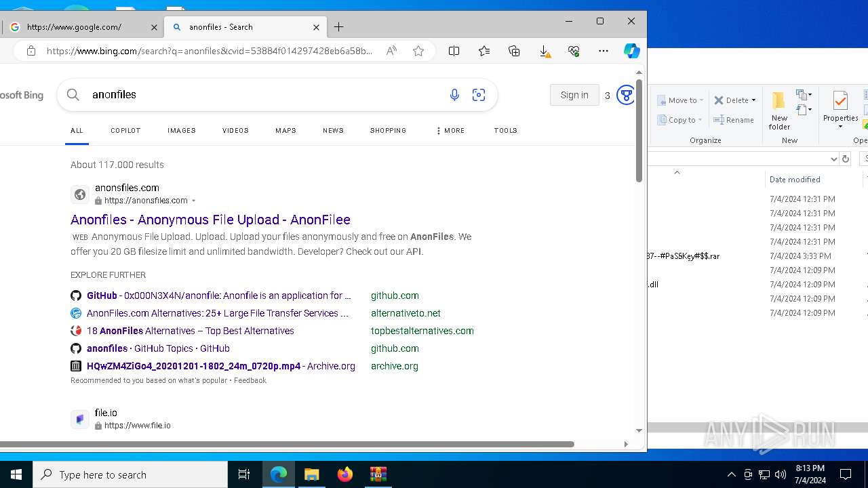Click Rename in Explorer ribbon
868x488 pixels.
tap(734, 120)
